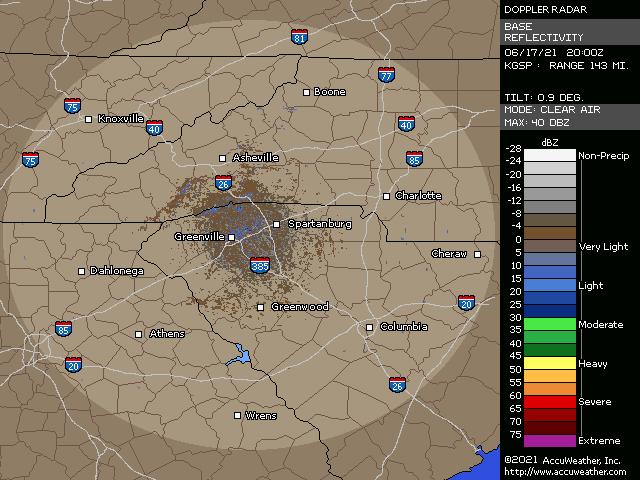
Task: Click the I-85 shield near Athens
Action: (64, 328)
